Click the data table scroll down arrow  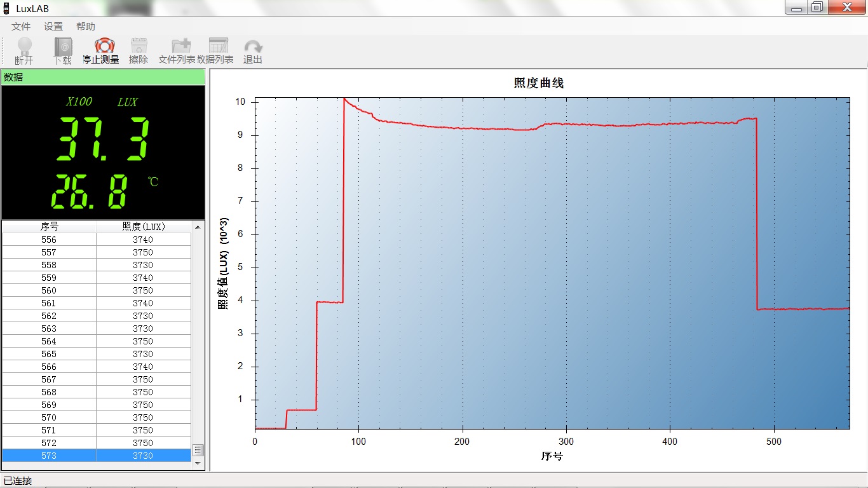coord(198,463)
